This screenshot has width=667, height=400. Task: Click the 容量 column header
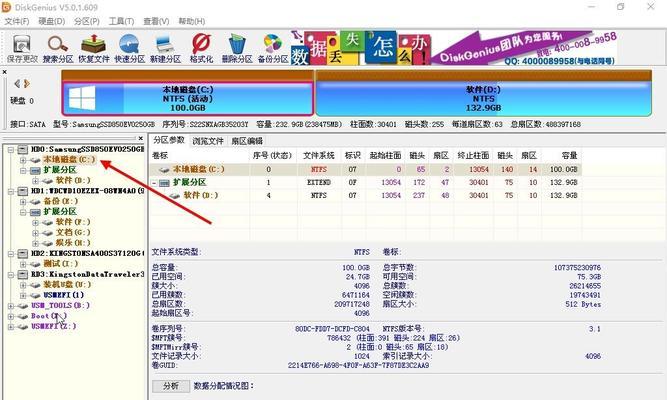[x=563, y=155]
